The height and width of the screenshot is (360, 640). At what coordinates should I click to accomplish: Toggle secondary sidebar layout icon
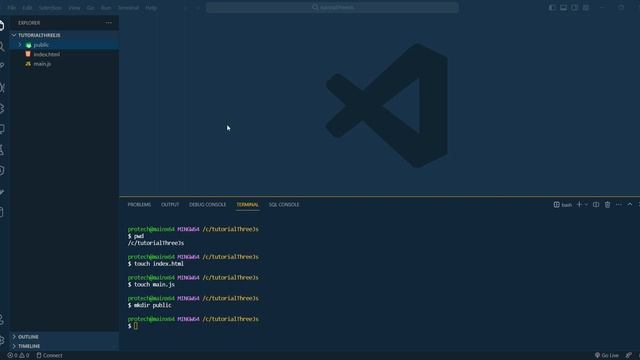point(574,7)
